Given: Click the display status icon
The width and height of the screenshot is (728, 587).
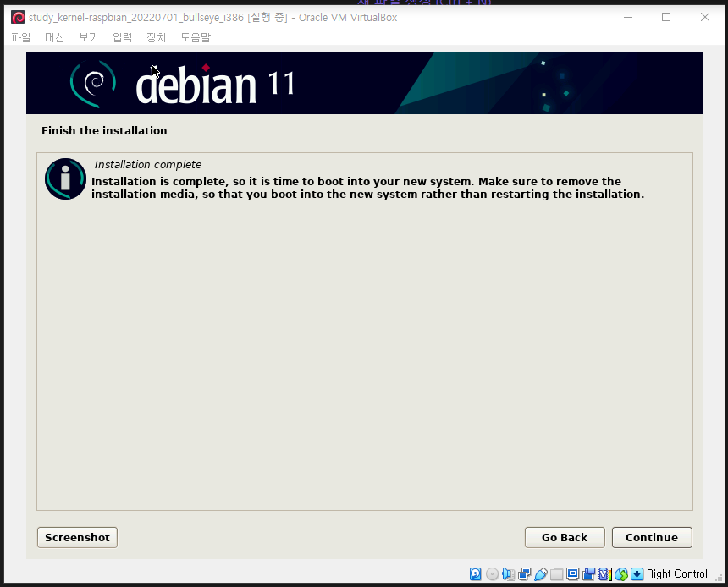Looking at the screenshot, I should [x=572, y=573].
